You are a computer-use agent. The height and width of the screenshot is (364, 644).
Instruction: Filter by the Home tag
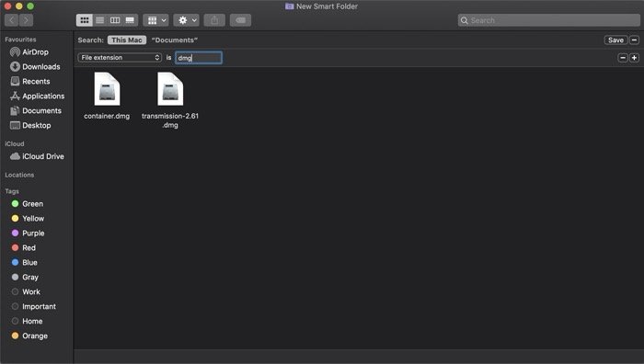click(27, 322)
